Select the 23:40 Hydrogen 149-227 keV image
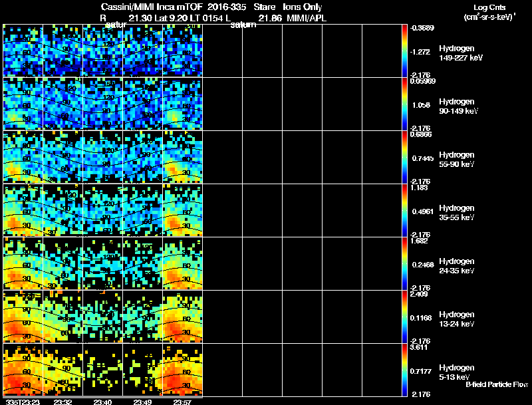The width and height of the screenshot is (532, 405). point(103,51)
